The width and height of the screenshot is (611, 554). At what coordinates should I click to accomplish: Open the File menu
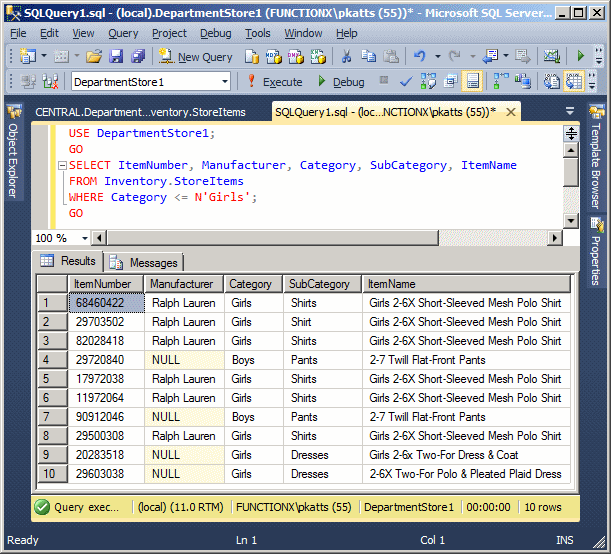pyautogui.click(x=18, y=34)
